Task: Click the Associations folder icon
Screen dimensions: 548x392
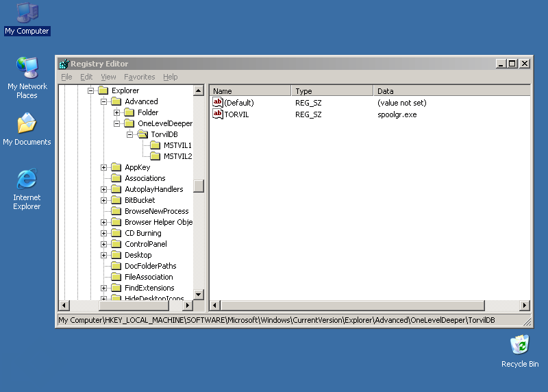Action: tap(116, 178)
